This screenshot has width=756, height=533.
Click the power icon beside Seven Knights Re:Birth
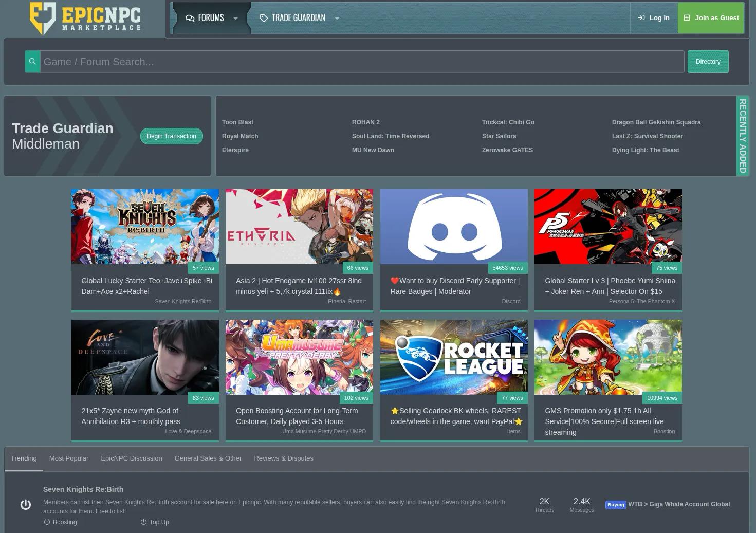click(25, 505)
